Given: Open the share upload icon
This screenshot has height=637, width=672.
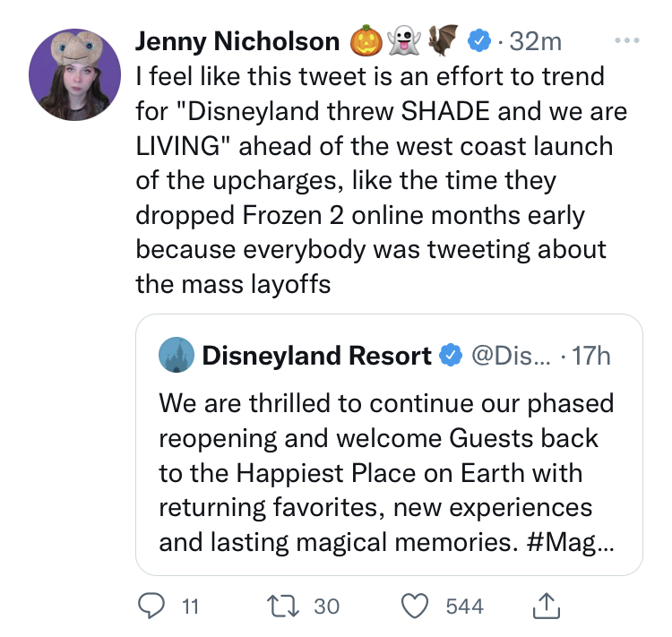Looking at the screenshot, I should coord(547,606).
